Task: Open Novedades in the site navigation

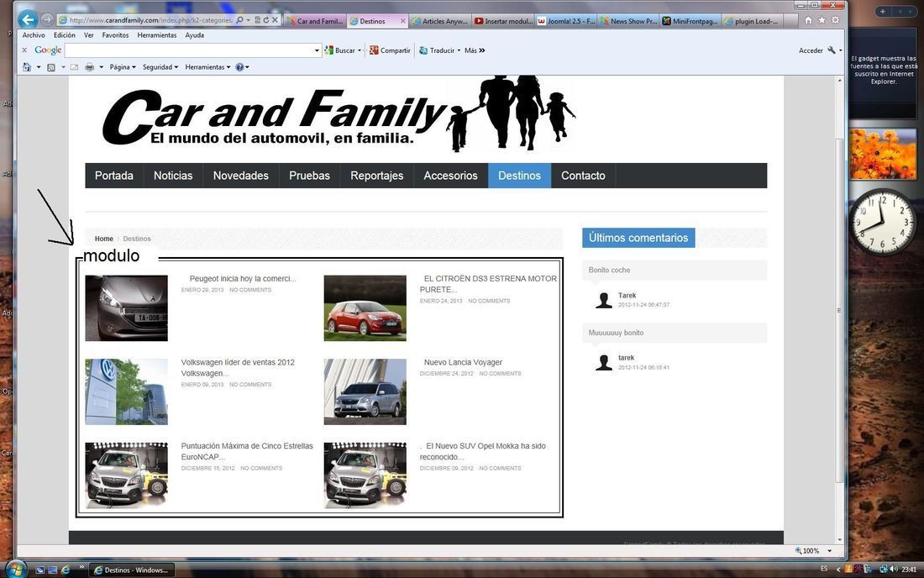Action: point(241,176)
